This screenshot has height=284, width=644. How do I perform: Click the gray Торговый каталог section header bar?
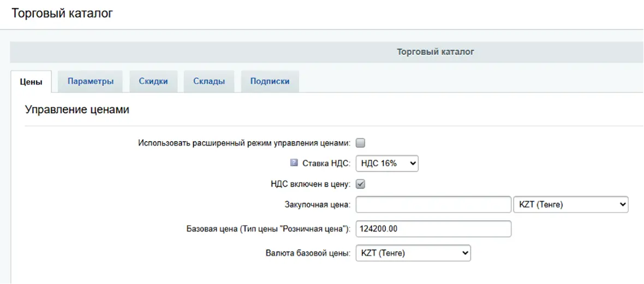pos(327,52)
